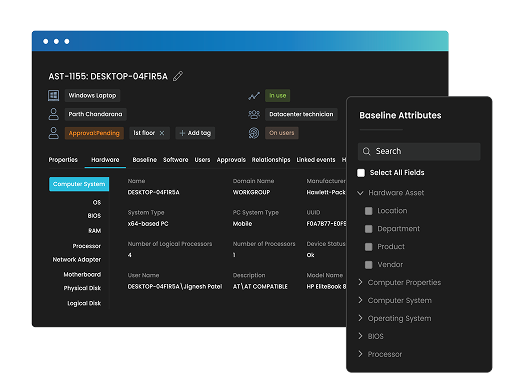Click the Windows laptop asset type icon
Screen dimensions: 523x388
point(53,95)
